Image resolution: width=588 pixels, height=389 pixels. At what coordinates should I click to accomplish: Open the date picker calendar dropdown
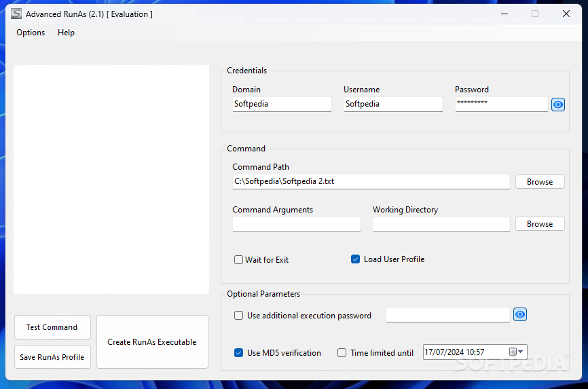pyautogui.click(x=516, y=352)
